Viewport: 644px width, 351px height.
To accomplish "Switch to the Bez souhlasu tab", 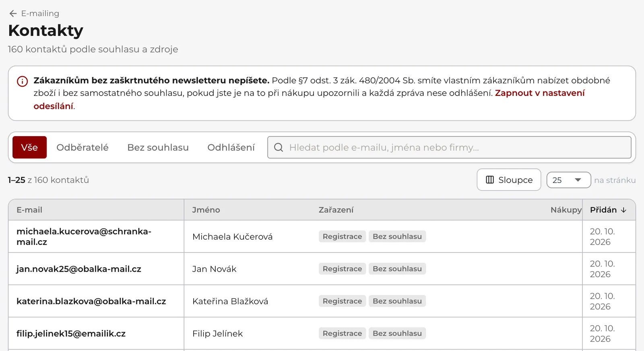I will 158,147.
